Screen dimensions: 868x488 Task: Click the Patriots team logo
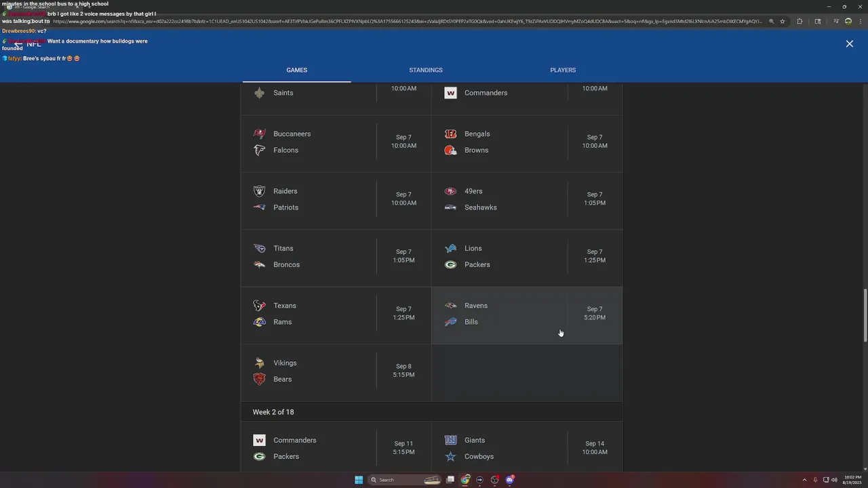point(259,207)
